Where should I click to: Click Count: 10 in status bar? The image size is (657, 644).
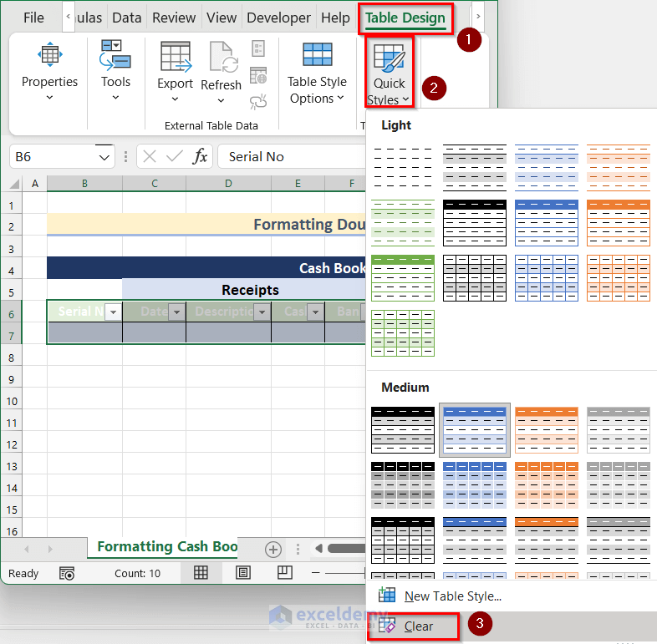pos(137,573)
